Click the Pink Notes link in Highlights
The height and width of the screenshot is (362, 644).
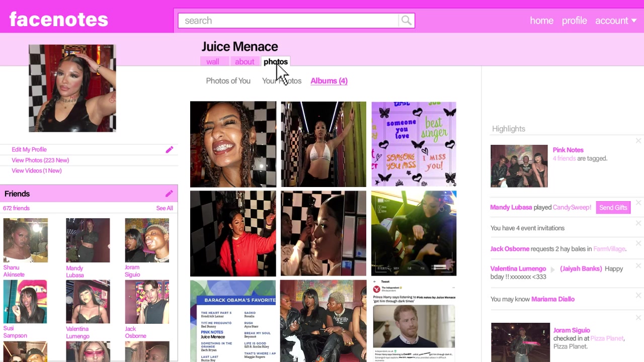[568, 150]
